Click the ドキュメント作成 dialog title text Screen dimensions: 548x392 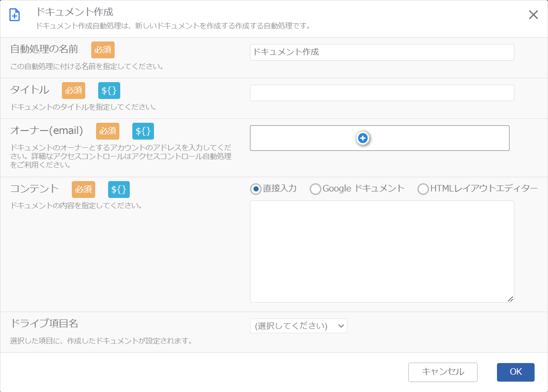coord(75,12)
